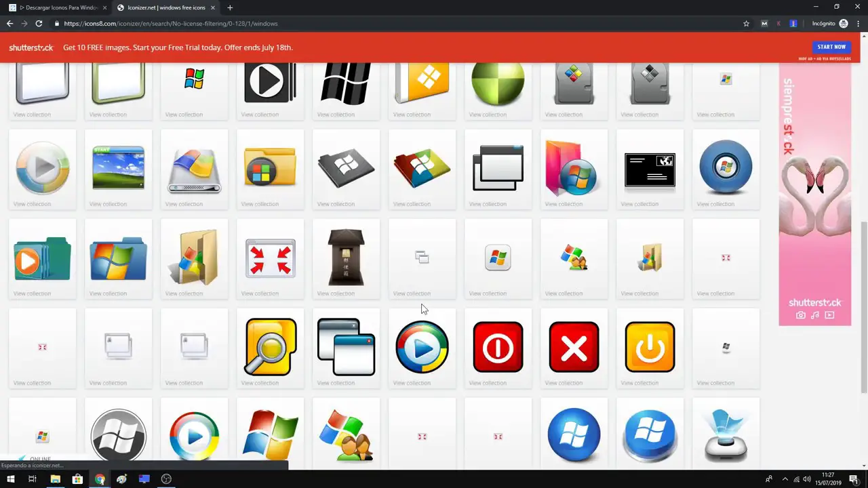Select the orange power button icon

point(650,347)
